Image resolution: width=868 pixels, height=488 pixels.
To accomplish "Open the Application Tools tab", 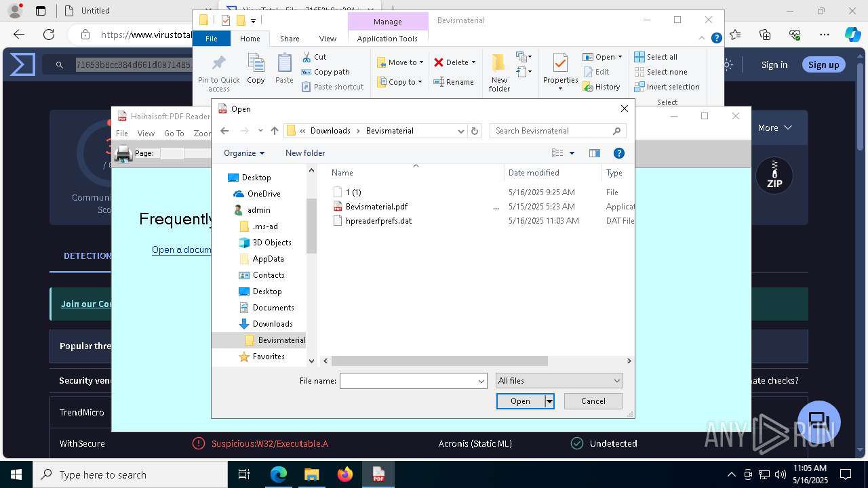I will click(387, 39).
